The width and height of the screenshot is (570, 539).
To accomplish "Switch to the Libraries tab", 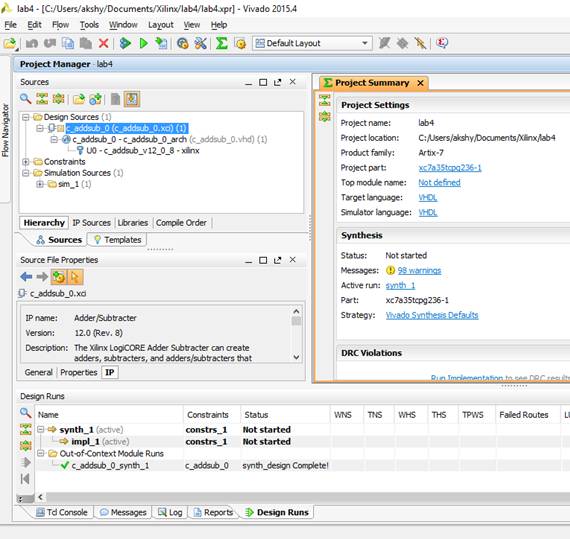I will pyautogui.click(x=133, y=222).
